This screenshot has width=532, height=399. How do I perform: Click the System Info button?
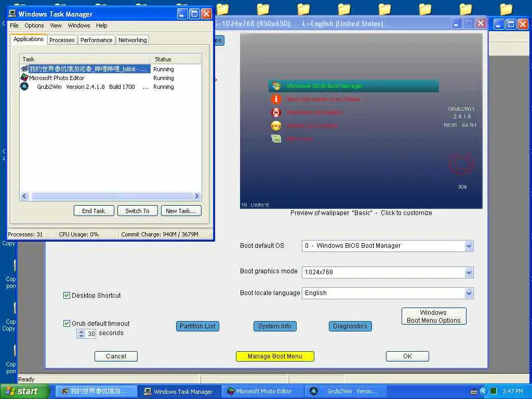click(x=275, y=326)
